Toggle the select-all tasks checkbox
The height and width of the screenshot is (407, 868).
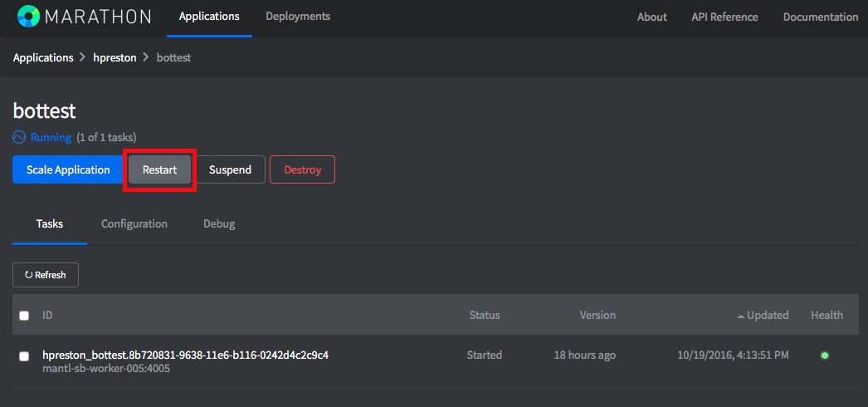click(24, 316)
